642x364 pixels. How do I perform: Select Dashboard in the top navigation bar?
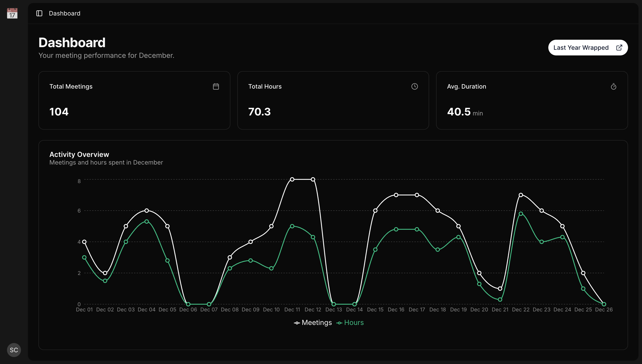(64, 13)
